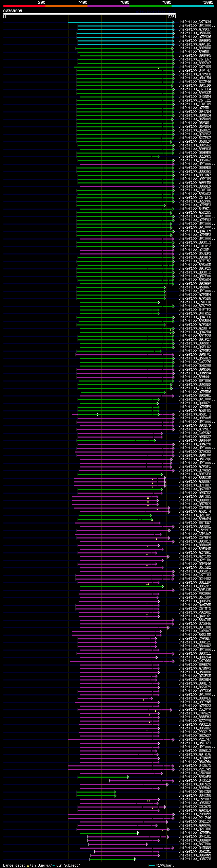Screen dimensions: 217x868
Task: Select label UniRef100_C6TE67
Action: (x=195, y=59)
